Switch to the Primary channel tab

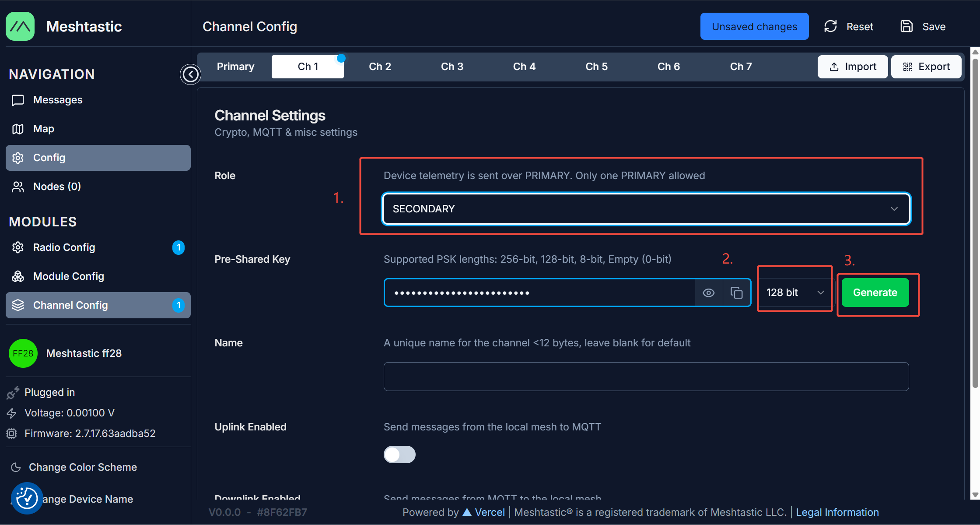(x=235, y=67)
